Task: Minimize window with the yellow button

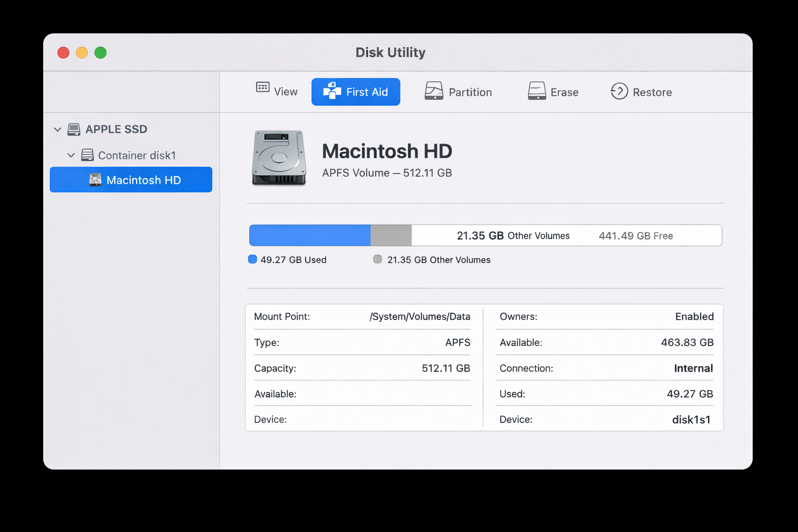Action: click(x=82, y=52)
